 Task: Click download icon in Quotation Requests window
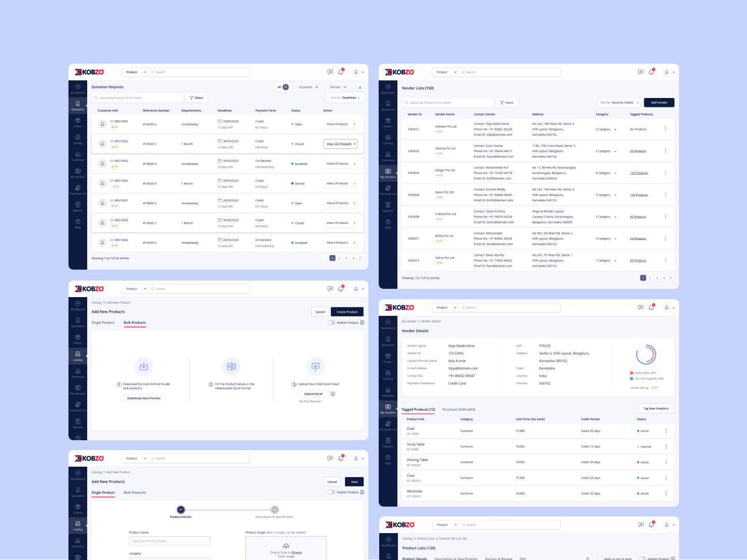(x=360, y=87)
